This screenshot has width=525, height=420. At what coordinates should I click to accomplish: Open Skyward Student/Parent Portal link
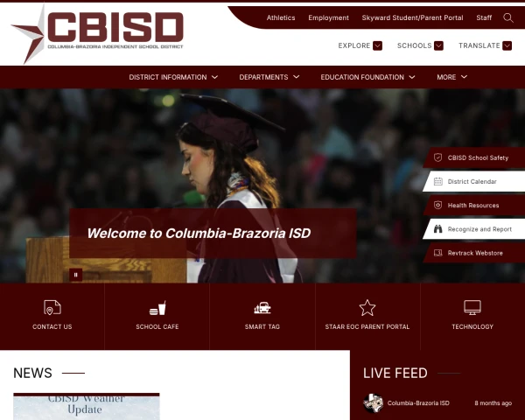point(412,17)
